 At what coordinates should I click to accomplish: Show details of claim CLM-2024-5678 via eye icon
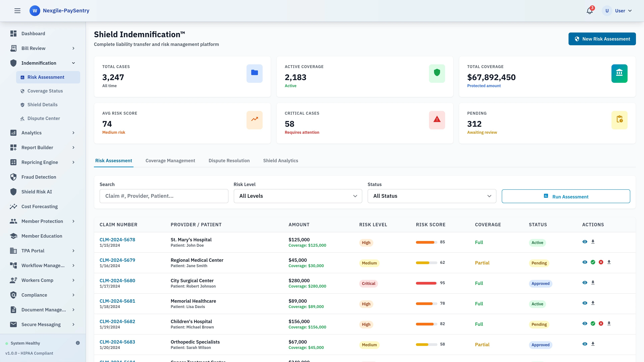click(585, 241)
